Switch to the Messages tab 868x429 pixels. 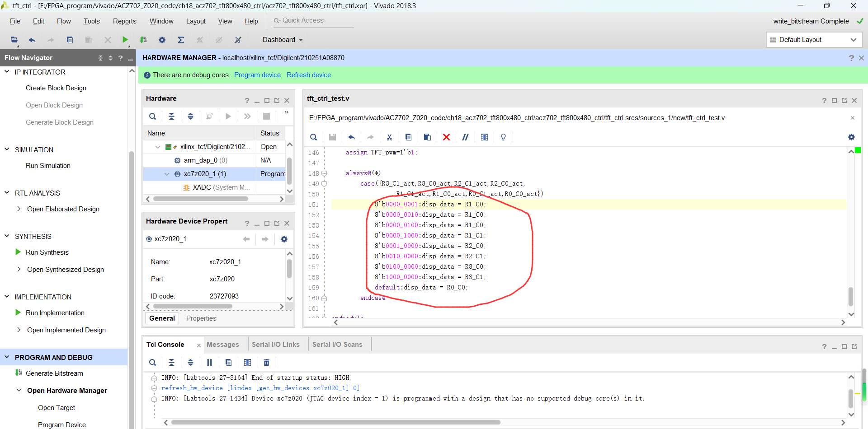pyautogui.click(x=222, y=345)
